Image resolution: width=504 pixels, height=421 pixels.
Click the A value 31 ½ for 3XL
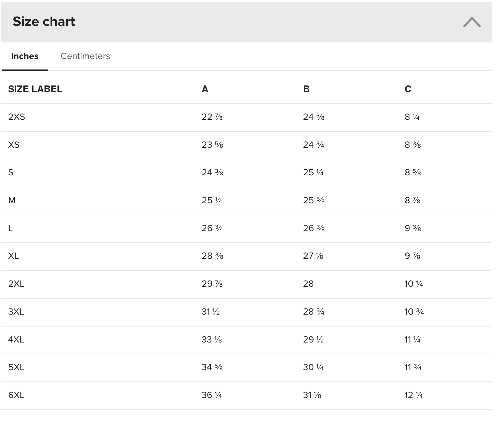(x=211, y=312)
